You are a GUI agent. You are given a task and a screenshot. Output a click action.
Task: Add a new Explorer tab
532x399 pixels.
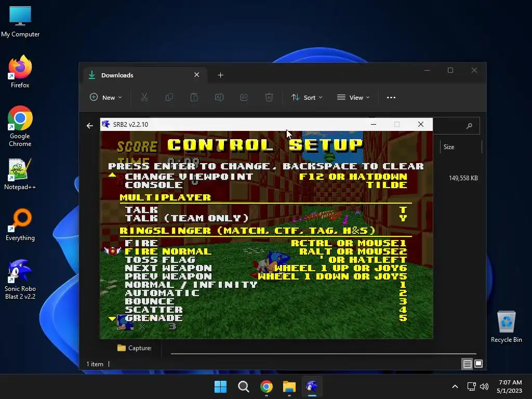click(x=220, y=75)
